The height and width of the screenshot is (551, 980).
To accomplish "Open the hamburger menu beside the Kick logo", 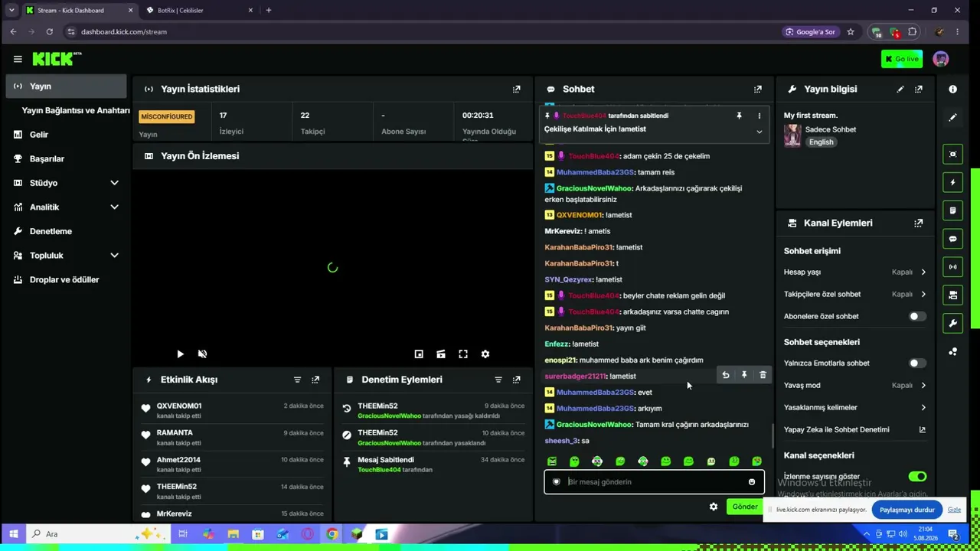I will click(x=18, y=59).
